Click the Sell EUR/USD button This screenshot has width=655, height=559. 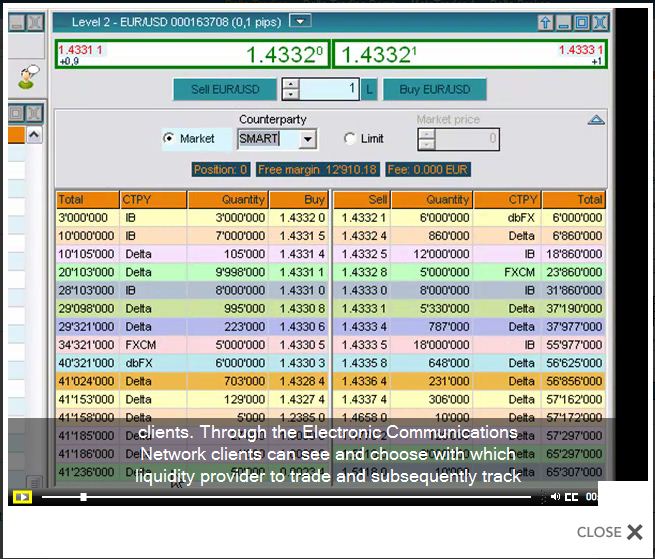225,89
